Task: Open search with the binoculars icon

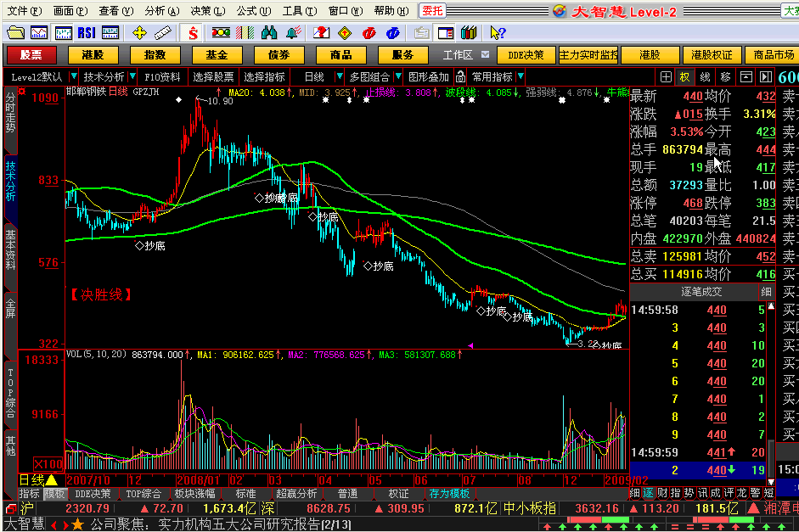Action: 269,33
